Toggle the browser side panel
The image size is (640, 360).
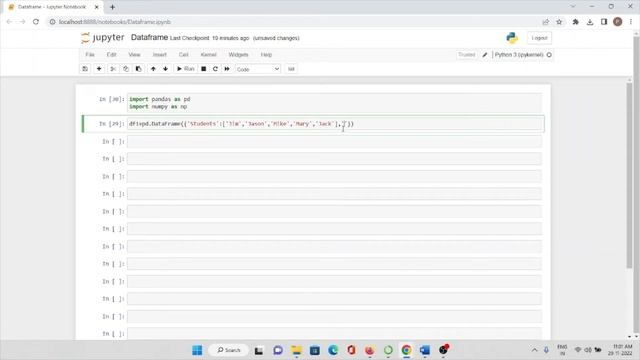coord(604,22)
